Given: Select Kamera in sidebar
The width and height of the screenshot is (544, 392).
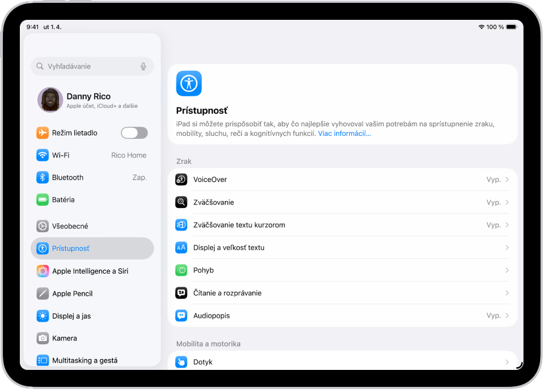Looking at the screenshot, I should (92, 338).
